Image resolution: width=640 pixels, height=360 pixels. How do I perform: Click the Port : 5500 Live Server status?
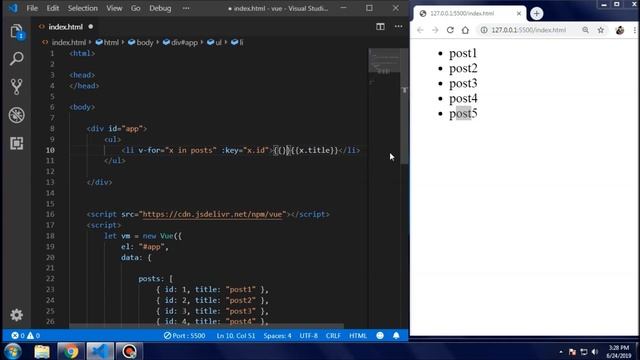pos(184,336)
